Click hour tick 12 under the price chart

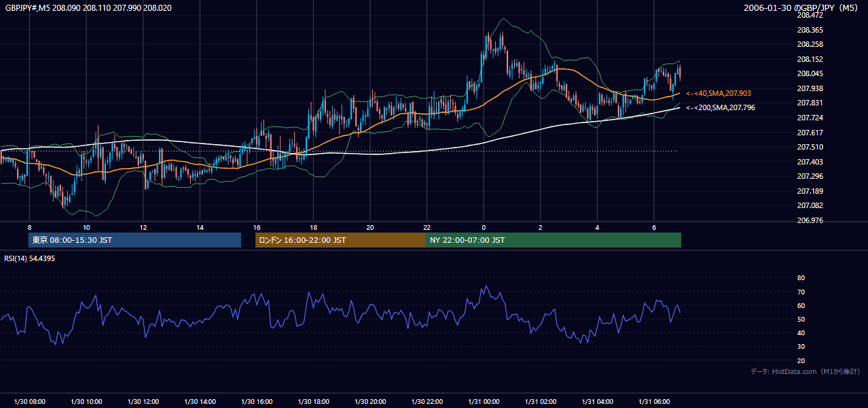(143, 227)
